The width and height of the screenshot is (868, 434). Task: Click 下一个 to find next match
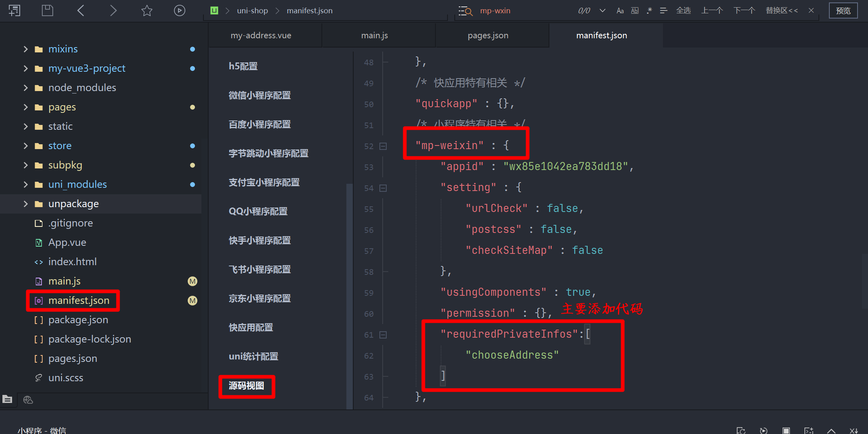[x=744, y=10]
